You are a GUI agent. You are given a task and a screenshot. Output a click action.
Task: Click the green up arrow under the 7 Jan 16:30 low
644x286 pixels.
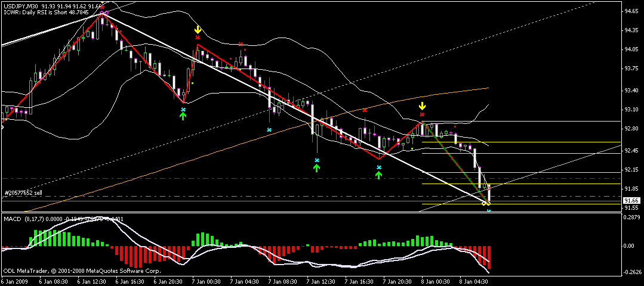(x=379, y=175)
